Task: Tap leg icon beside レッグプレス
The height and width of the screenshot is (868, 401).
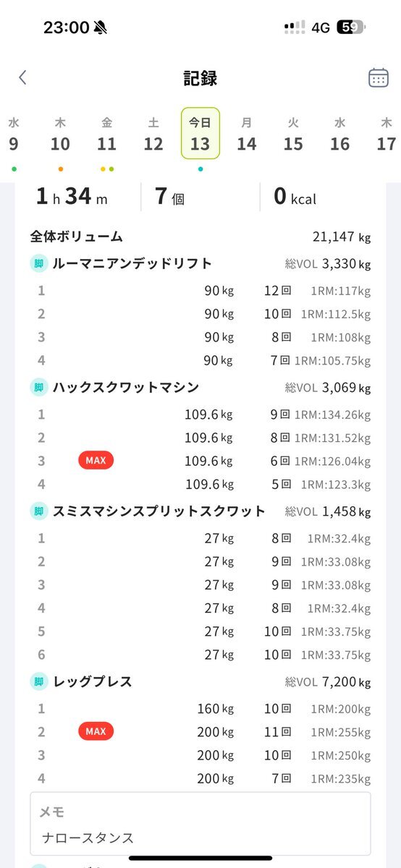Action: click(38, 681)
